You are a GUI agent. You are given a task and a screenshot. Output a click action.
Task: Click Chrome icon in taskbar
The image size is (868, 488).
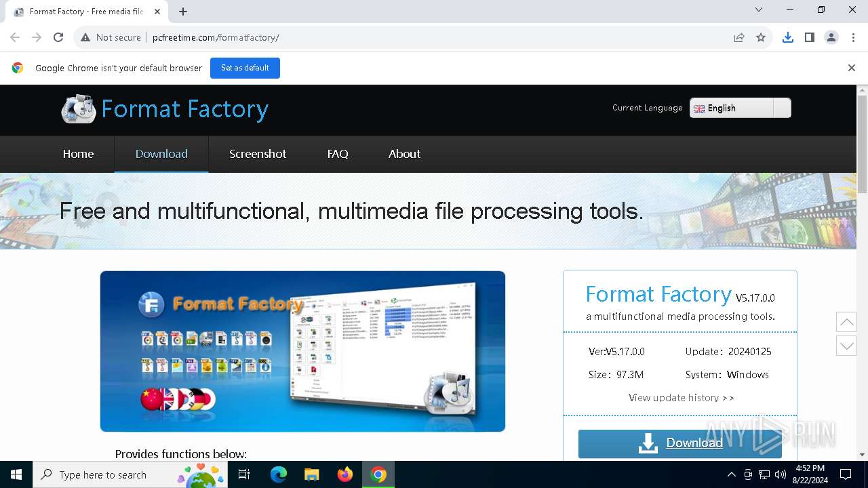(x=378, y=474)
